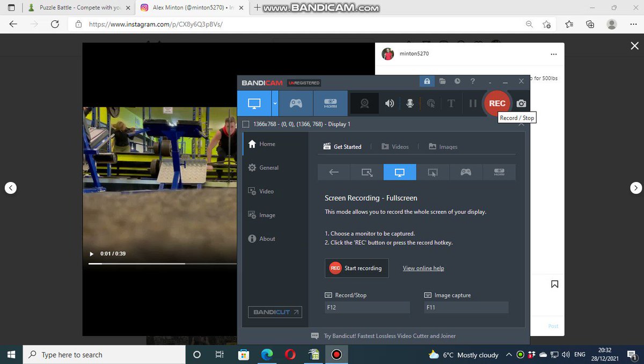Go to next Instagram post arrow
Screen dimensions: 644x364
click(x=635, y=187)
